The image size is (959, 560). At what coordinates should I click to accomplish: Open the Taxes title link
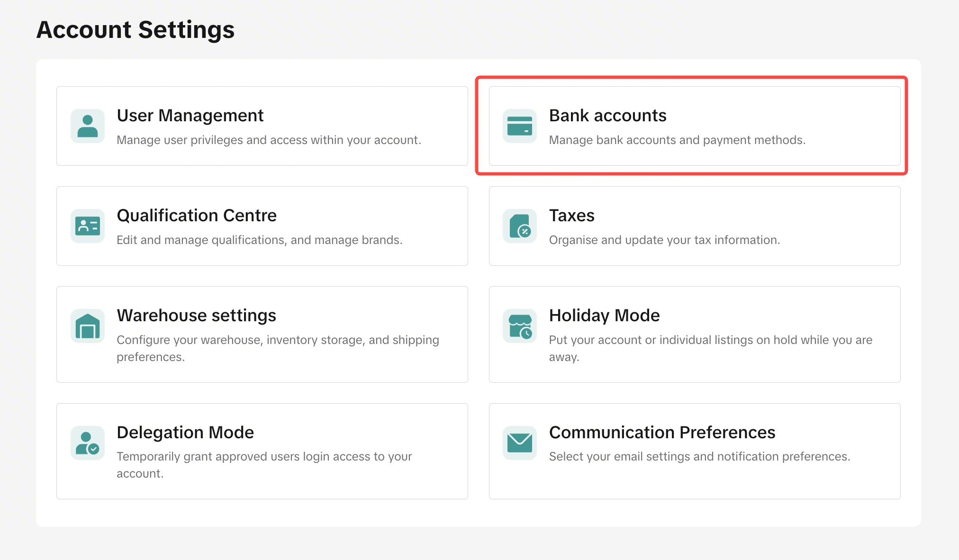(571, 216)
